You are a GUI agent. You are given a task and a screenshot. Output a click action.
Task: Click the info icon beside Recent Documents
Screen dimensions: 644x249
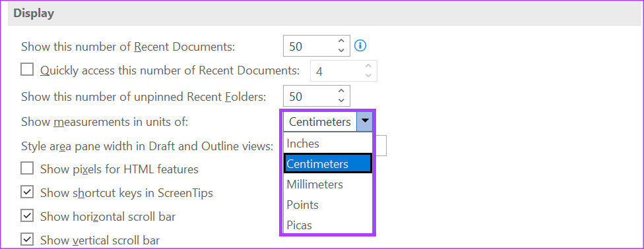(x=360, y=45)
